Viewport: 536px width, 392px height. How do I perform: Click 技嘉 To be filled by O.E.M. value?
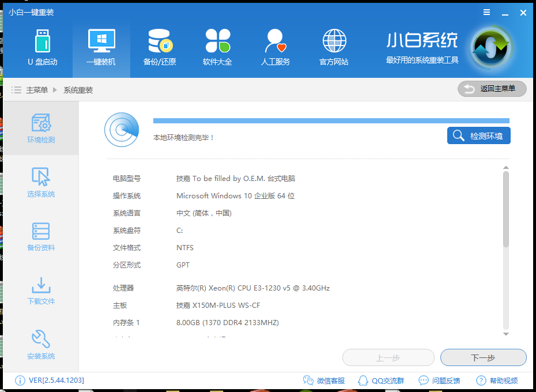tap(236, 179)
